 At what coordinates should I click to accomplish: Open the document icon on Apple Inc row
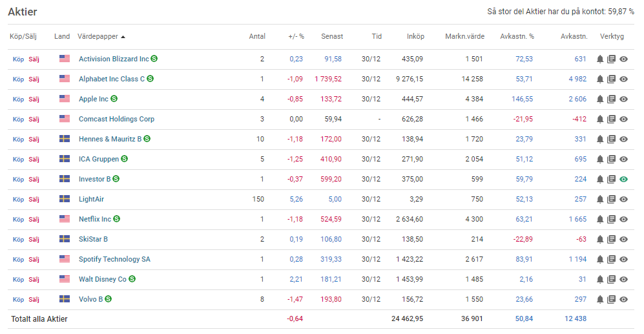click(x=612, y=99)
